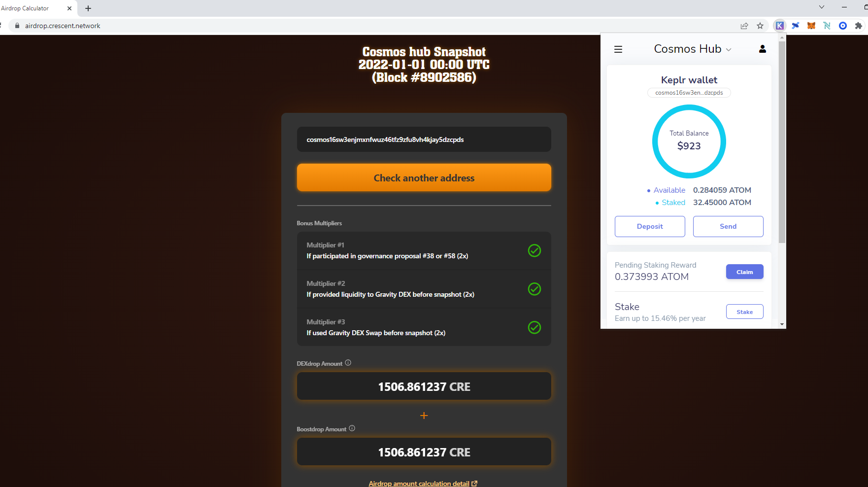
Task: Open the blue circle extension icon
Action: pyautogui.click(x=842, y=26)
